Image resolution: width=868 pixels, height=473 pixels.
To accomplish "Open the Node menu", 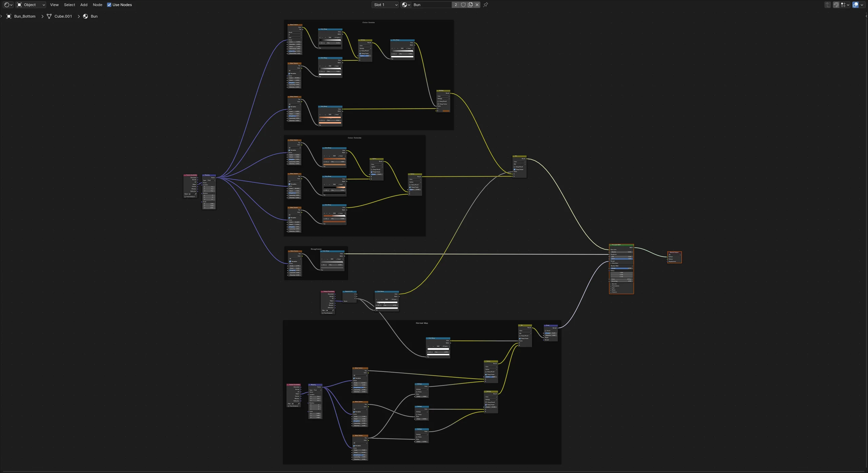I will tap(97, 5).
